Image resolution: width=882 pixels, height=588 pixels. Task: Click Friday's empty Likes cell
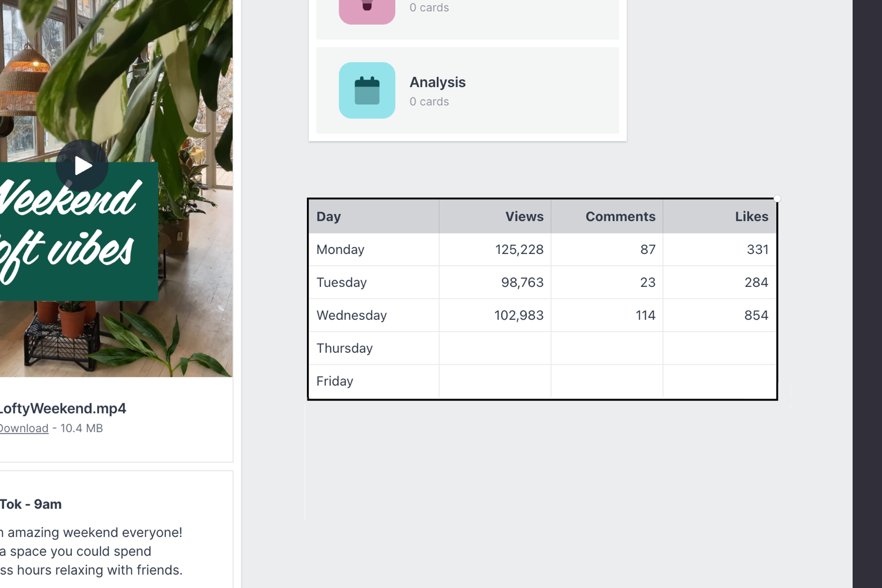[720, 380]
